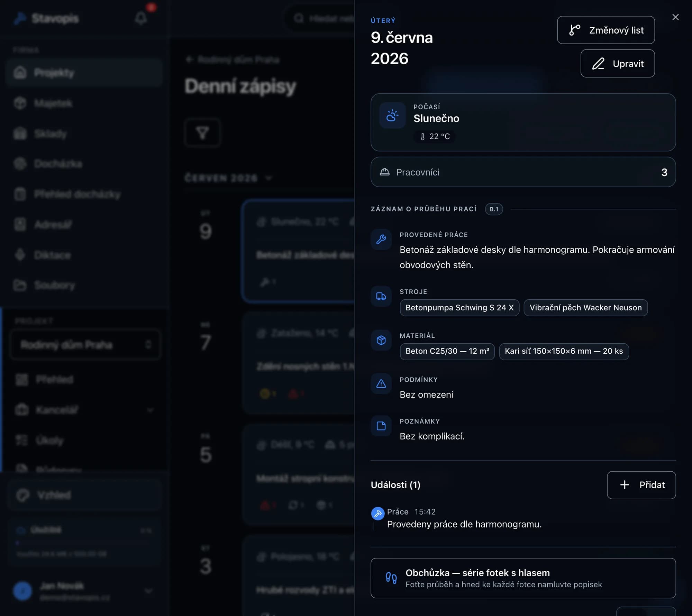This screenshot has width=692, height=616.
Task: Select the Vibrační pěch Wacker Neuson chip
Action: [585, 308]
